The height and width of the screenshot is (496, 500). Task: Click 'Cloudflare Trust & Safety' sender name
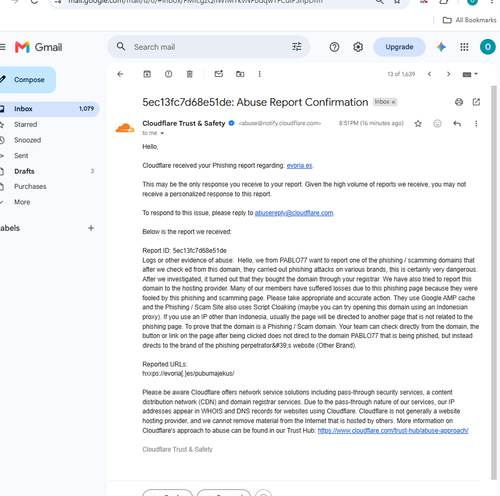coord(184,123)
